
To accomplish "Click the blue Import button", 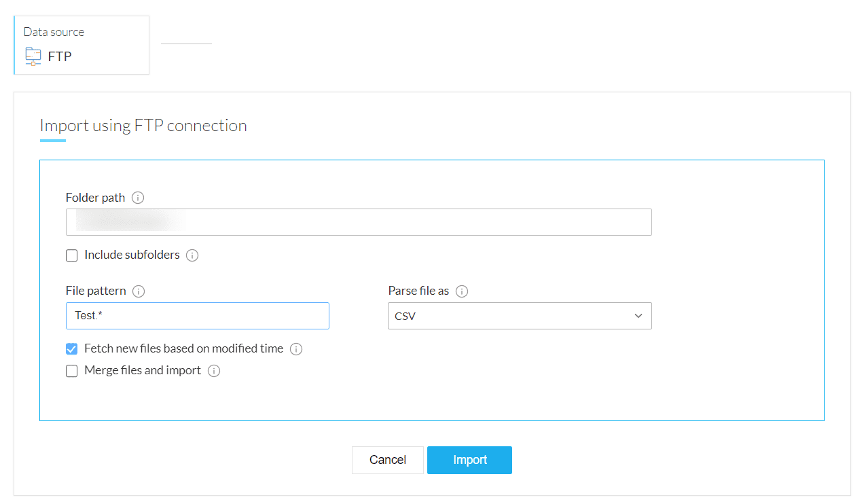I will (x=469, y=460).
